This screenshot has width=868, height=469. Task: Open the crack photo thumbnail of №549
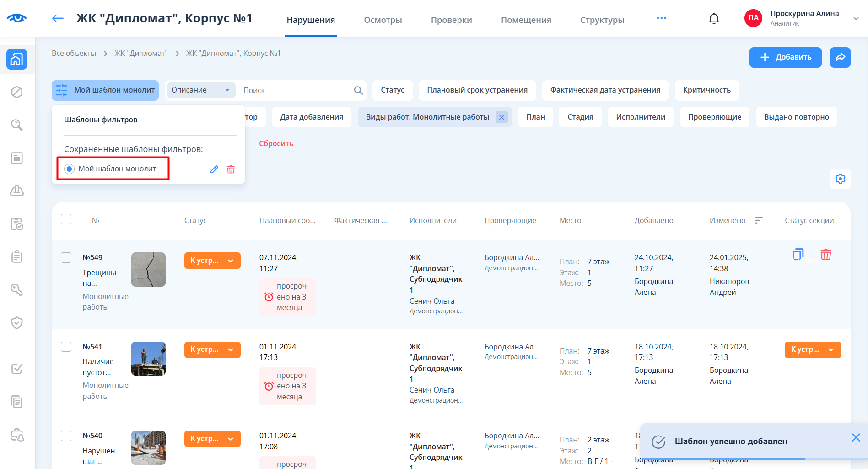click(x=148, y=269)
